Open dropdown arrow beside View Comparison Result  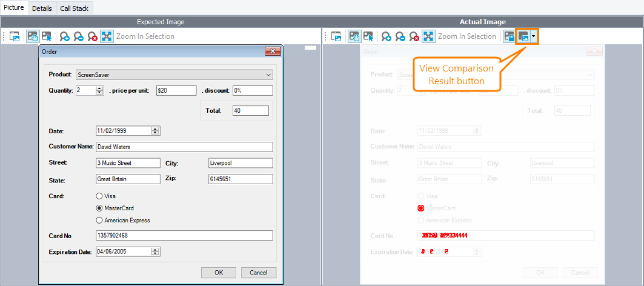tap(533, 36)
